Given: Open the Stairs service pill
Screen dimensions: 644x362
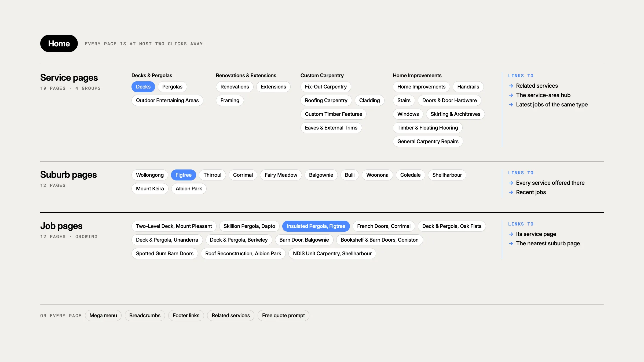Looking at the screenshot, I should click(404, 100).
